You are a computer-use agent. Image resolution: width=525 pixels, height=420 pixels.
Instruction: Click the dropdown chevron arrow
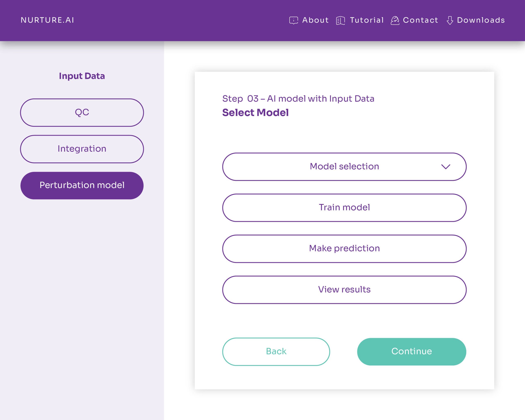point(446,166)
